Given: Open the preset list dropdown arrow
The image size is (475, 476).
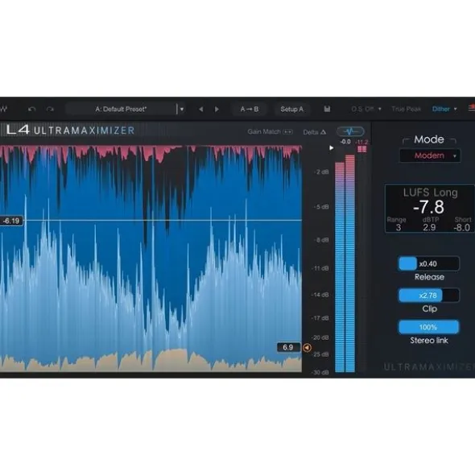Looking at the screenshot, I should click(x=181, y=110).
